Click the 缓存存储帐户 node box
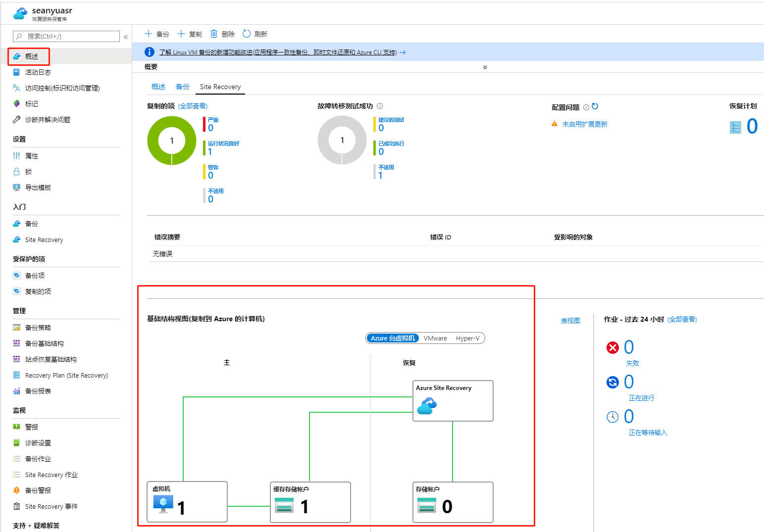Viewport: 764px width, 532px height. point(310,502)
